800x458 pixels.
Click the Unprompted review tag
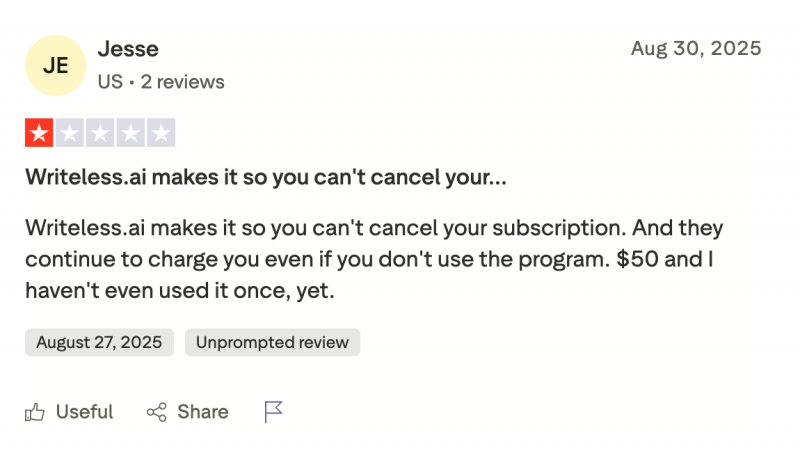pos(272,343)
